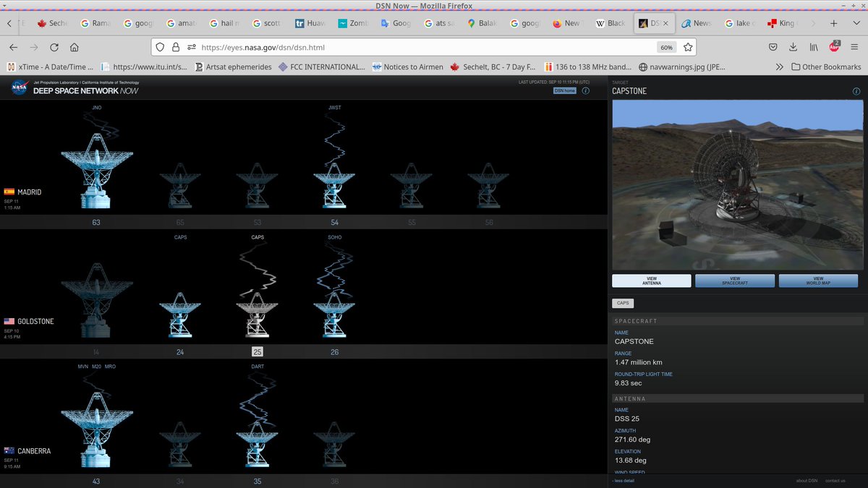Collapse panel with less detail link

click(x=624, y=481)
